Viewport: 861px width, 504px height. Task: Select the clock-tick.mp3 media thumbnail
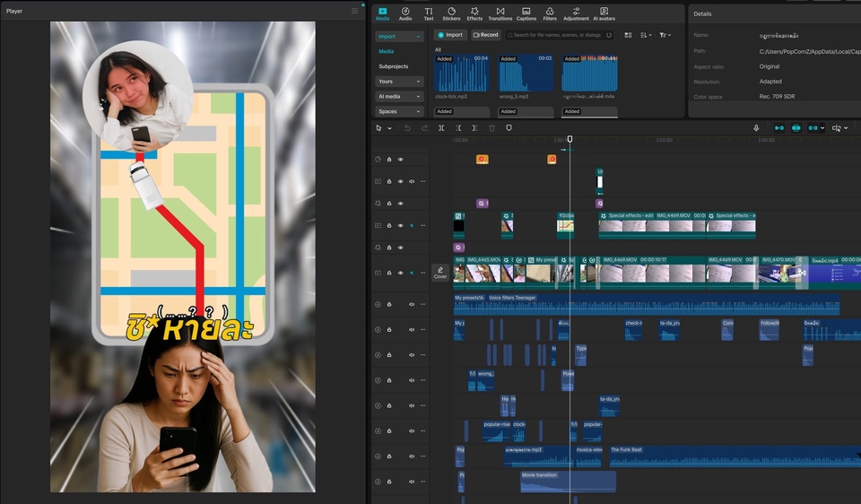coord(461,74)
